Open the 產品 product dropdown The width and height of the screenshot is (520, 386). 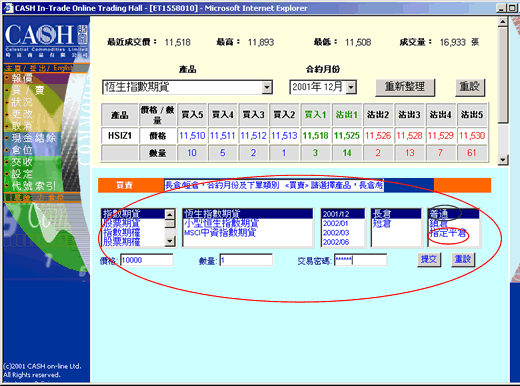coord(267,87)
